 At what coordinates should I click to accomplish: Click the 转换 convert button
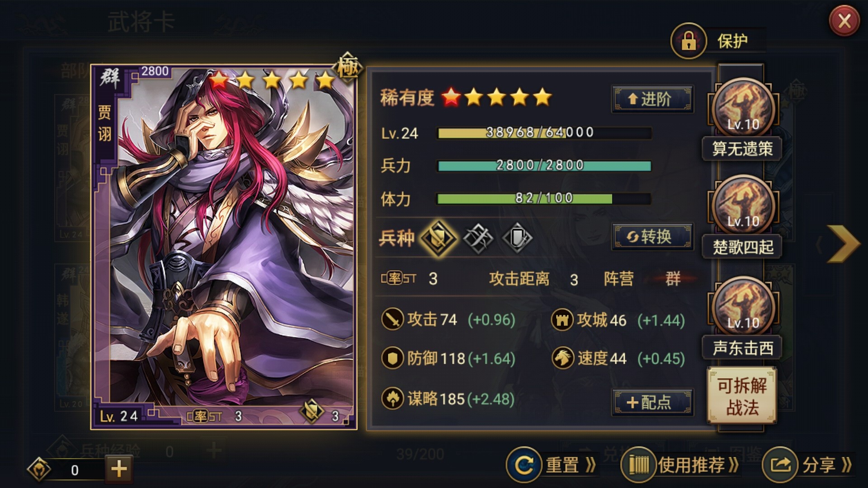(x=652, y=236)
